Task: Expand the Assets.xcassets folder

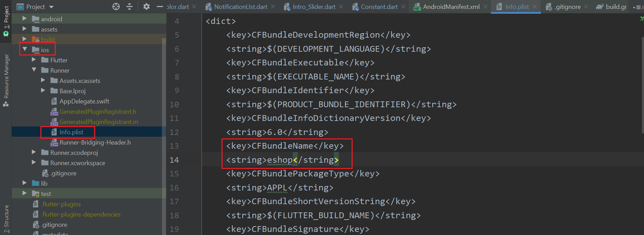Action: coord(43,80)
